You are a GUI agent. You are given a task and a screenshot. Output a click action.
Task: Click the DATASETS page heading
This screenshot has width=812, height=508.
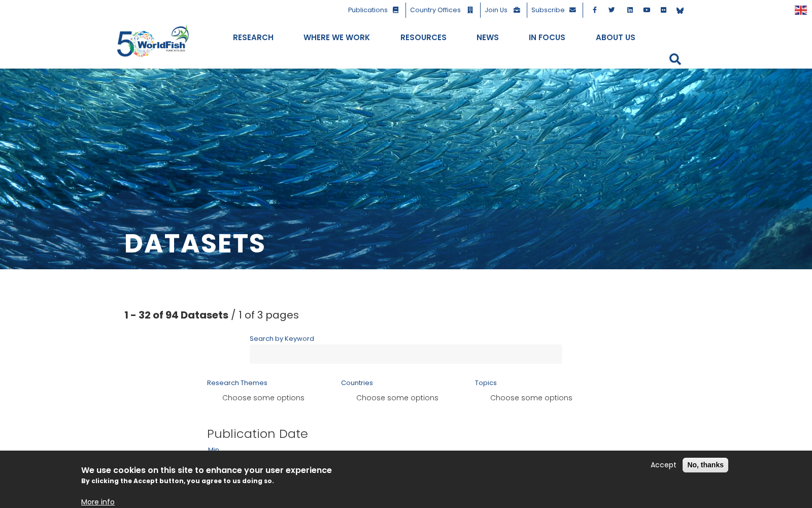point(195,243)
